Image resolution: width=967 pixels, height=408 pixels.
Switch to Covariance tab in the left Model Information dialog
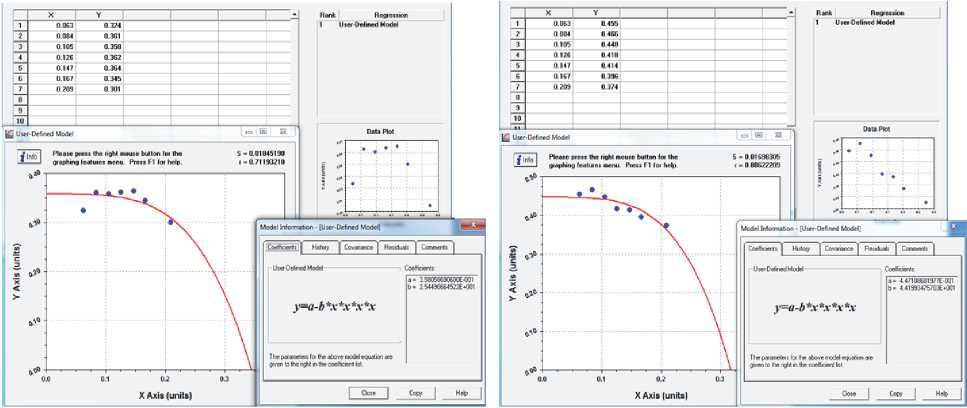tap(359, 247)
